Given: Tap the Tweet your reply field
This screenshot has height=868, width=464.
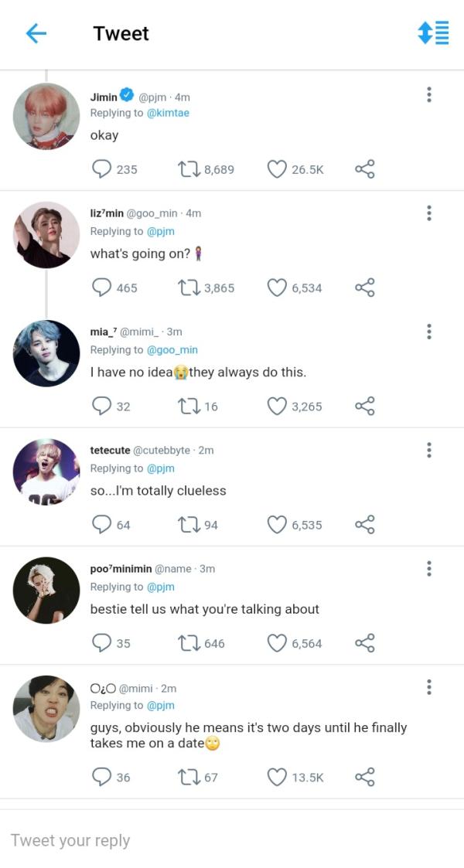Looking at the screenshot, I should [232, 840].
